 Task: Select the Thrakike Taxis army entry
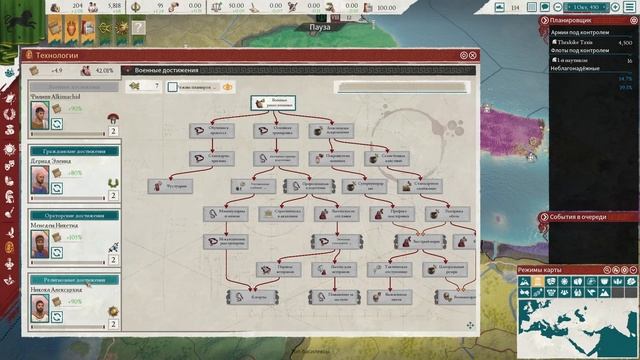[592, 42]
